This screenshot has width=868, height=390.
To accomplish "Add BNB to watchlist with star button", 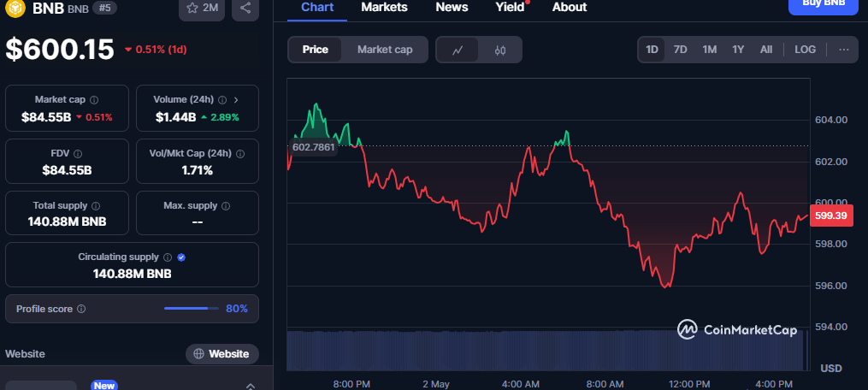I will pyautogui.click(x=202, y=9).
